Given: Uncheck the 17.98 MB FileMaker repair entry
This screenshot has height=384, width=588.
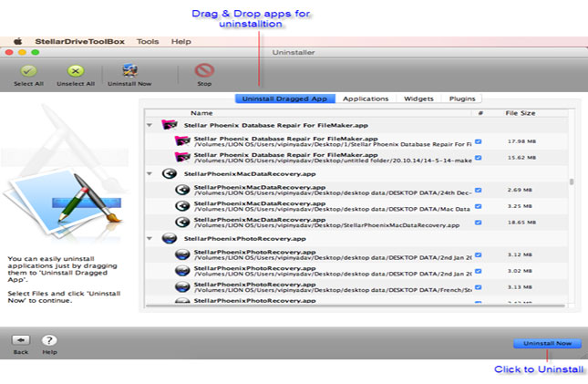Looking at the screenshot, I should pos(478,141).
